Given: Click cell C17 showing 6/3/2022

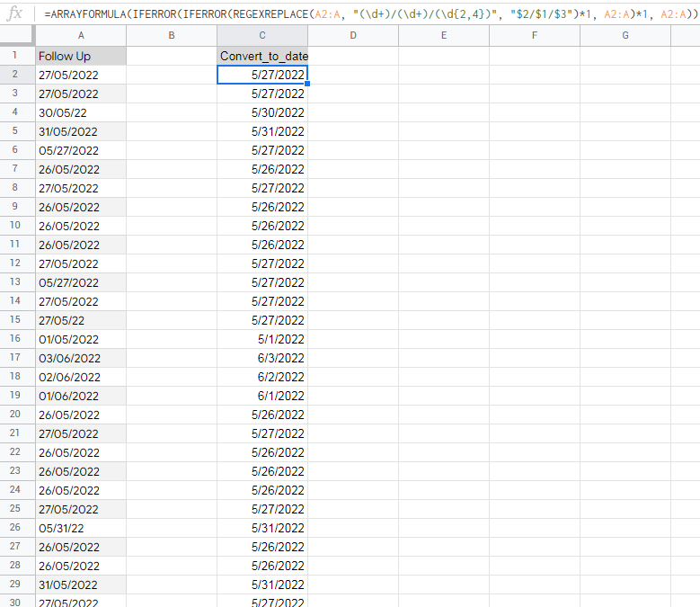Looking at the screenshot, I should pyautogui.click(x=262, y=358).
